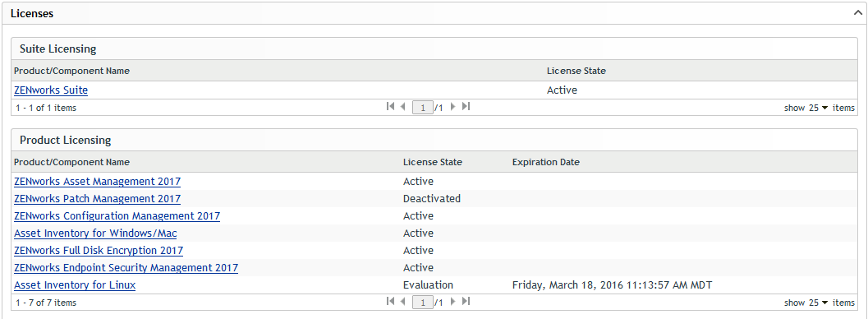Click the Product Licensing section title
This screenshot has height=319, width=868.
66,140
